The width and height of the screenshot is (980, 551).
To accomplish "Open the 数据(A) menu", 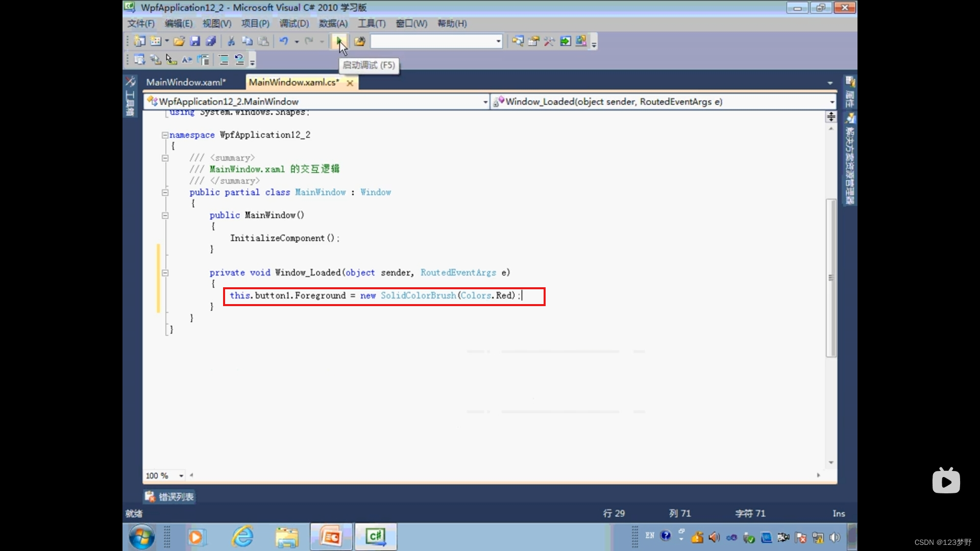I will click(x=333, y=23).
